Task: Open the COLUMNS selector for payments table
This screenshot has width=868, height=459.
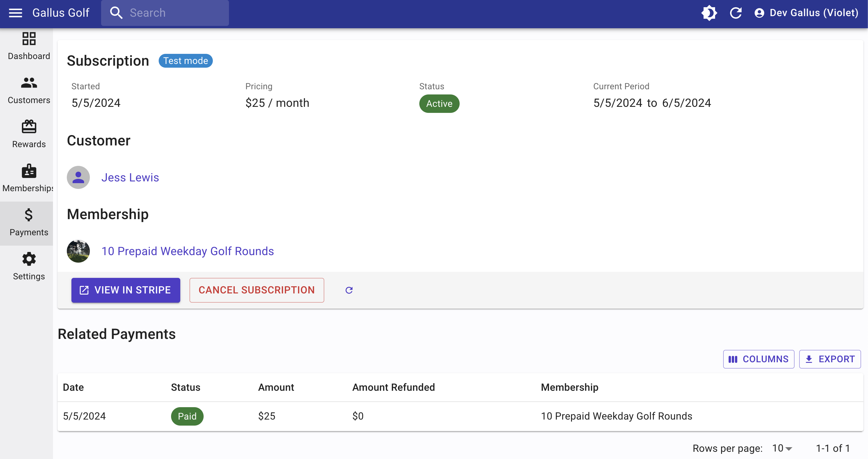Action: click(x=759, y=359)
